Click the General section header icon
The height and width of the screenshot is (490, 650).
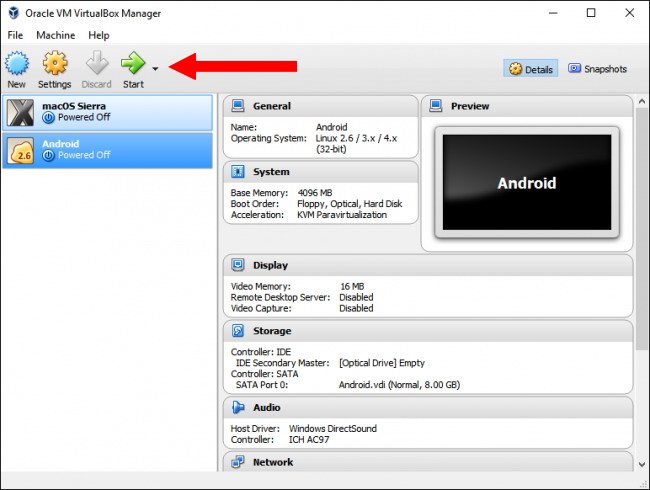point(238,106)
